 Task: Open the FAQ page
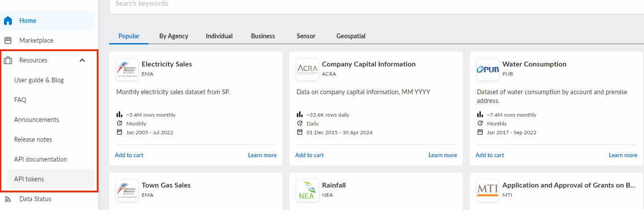click(x=51, y=100)
